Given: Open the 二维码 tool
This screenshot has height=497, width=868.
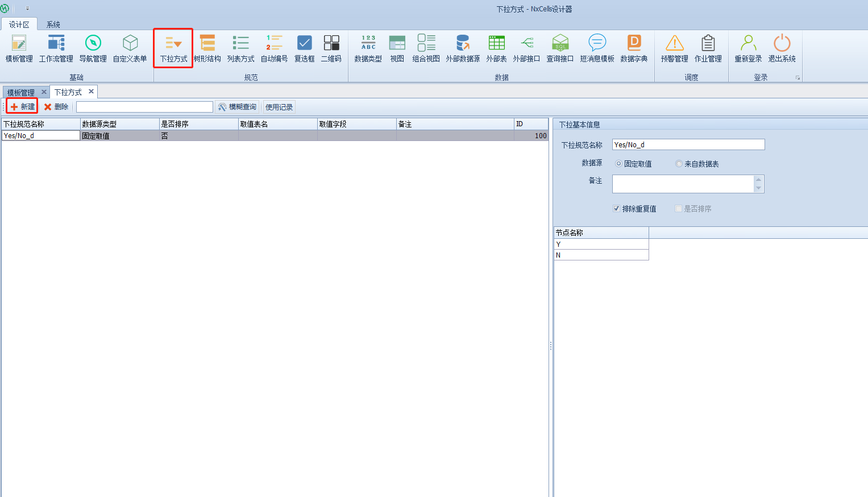Looking at the screenshot, I should tap(331, 48).
